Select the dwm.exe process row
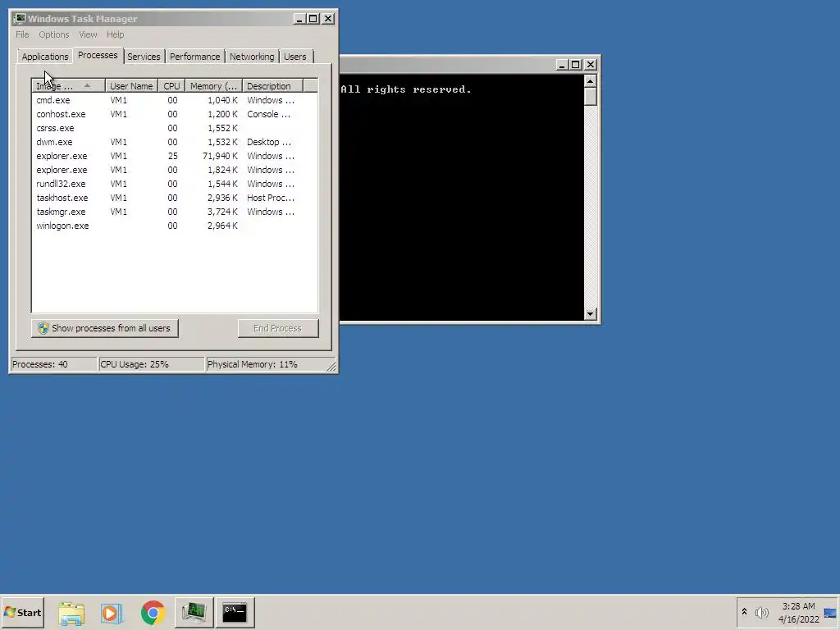The image size is (840, 630). (175, 142)
